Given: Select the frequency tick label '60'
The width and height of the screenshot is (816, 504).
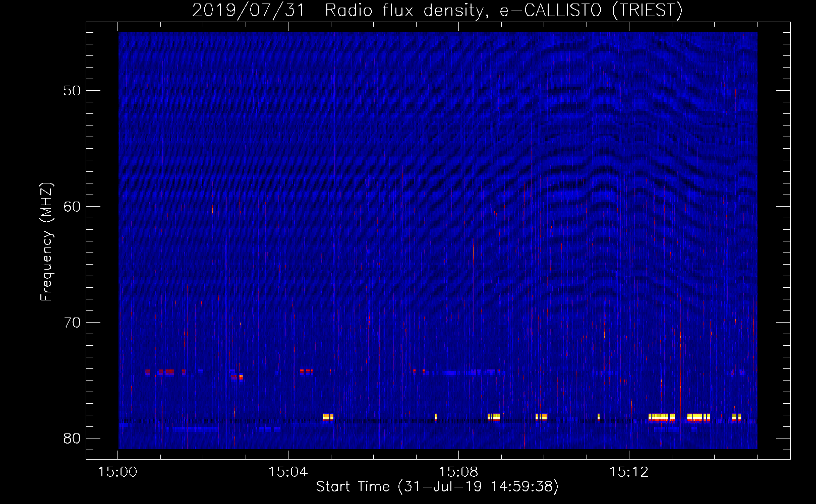Looking at the screenshot, I should (72, 207).
